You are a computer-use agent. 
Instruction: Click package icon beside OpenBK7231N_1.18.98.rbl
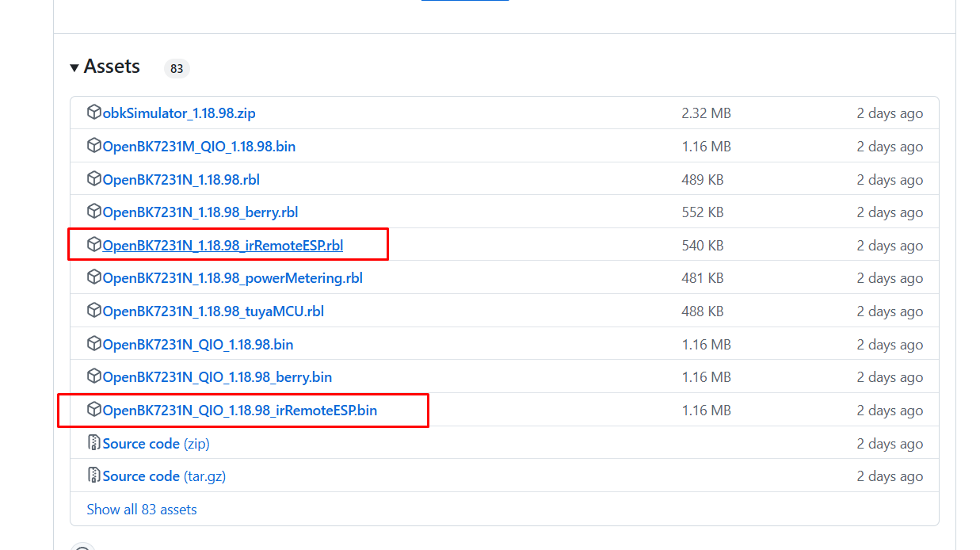[94, 179]
